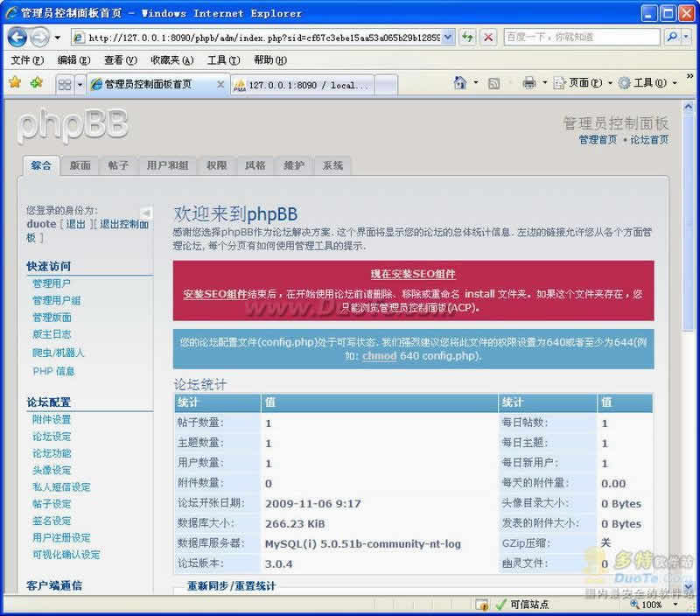Open the 编辑(E) menu

(73, 59)
